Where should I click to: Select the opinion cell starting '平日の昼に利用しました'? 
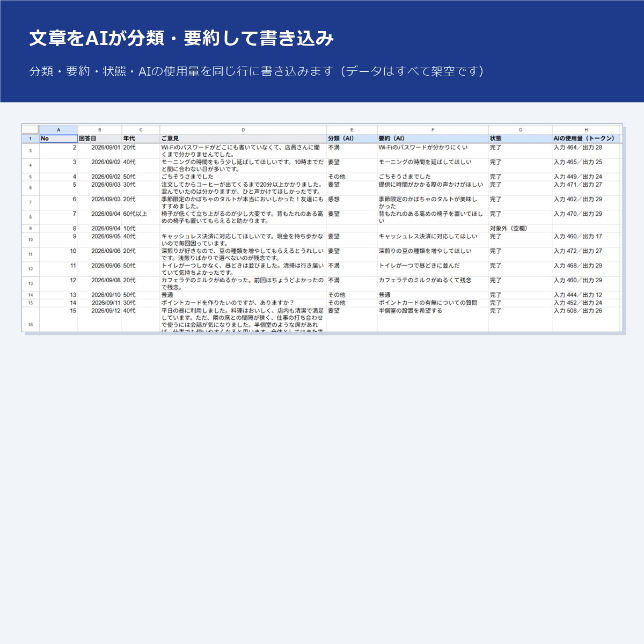point(243,319)
